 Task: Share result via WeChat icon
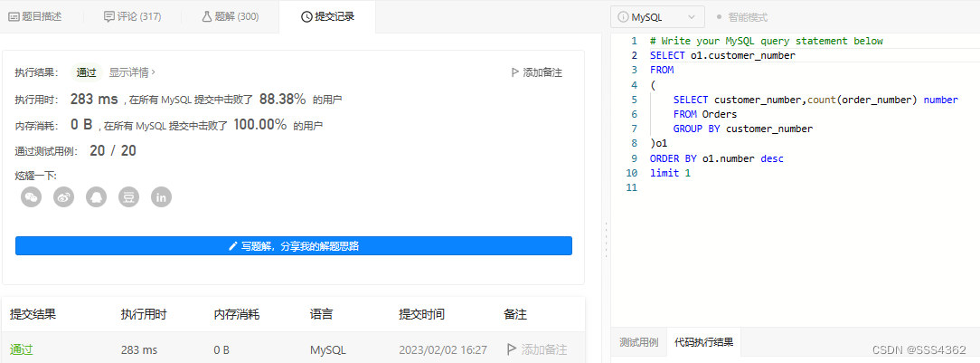coord(32,197)
